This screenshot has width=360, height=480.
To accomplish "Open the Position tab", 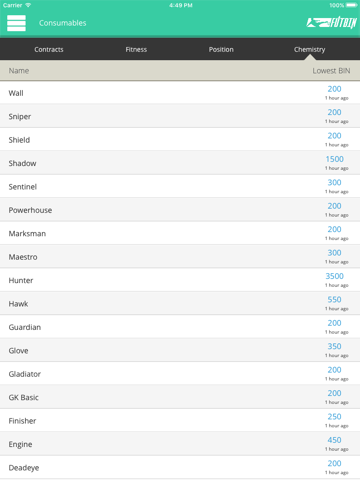I will (221, 49).
